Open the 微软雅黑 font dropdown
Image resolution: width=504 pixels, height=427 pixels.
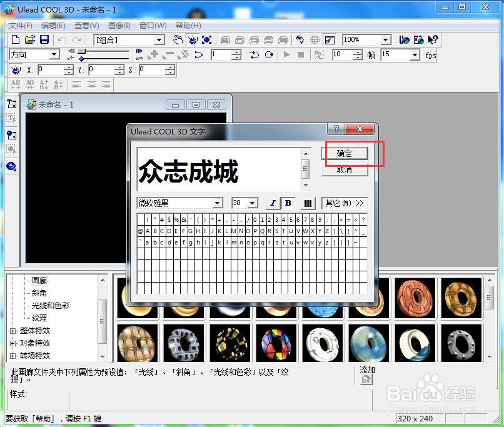pos(218,203)
